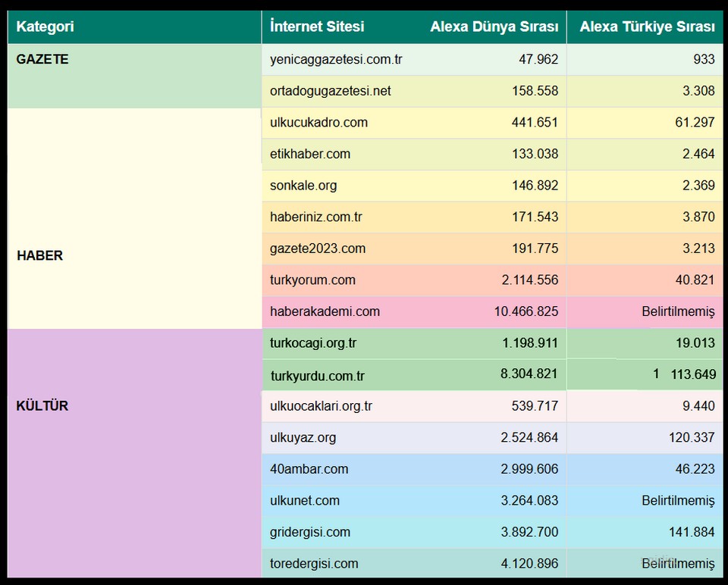
Task: Open the yenicaggazetesi.com.tr site entry
Action: click(x=336, y=59)
